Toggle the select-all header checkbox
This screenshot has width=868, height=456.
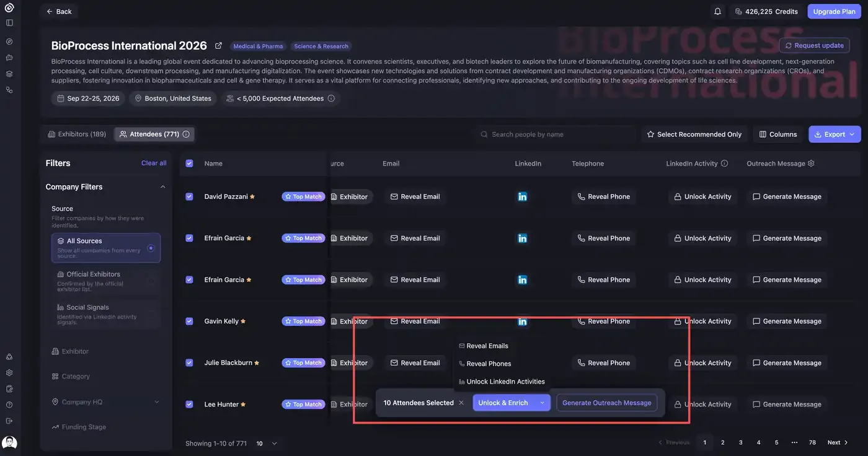point(189,164)
